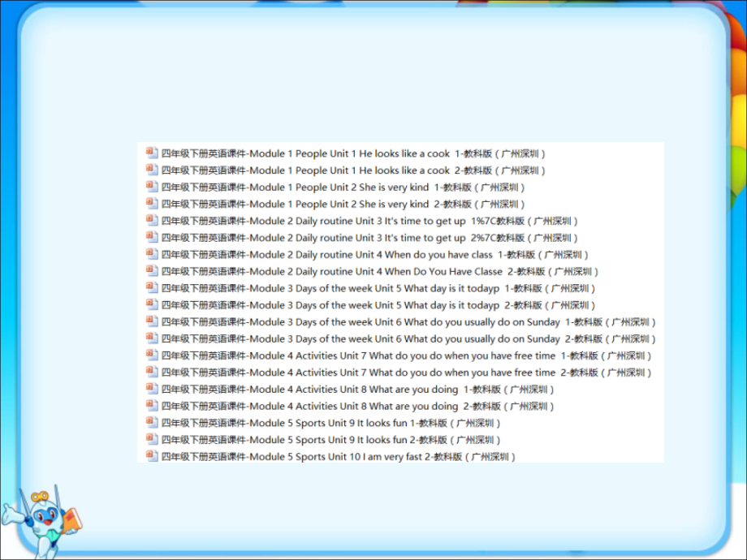Image resolution: width=747 pixels, height=560 pixels.
Task: Select the PPT icon beside It's time to get up 1
Action: (x=151, y=220)
